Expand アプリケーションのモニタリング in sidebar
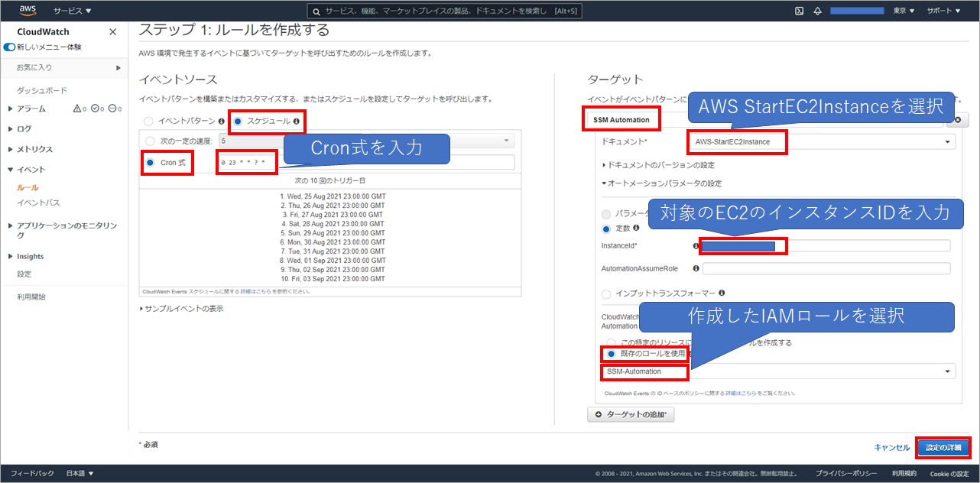Screen dimensions: 980x483 tap(63, 230)
